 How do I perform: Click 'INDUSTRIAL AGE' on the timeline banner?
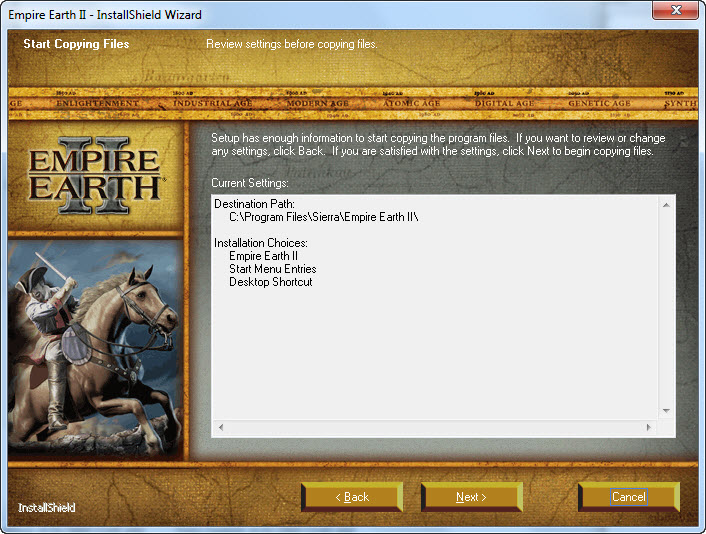213,103
